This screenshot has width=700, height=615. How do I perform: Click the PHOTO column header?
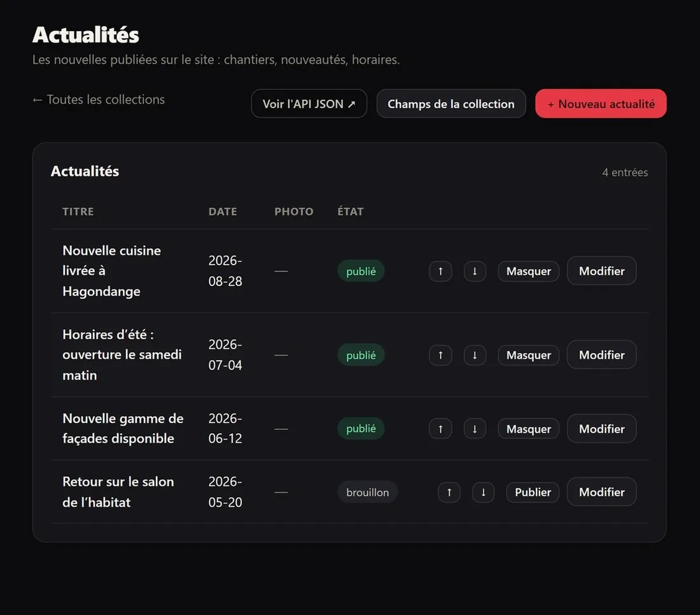pyautogui.click(x=294, y=212)
